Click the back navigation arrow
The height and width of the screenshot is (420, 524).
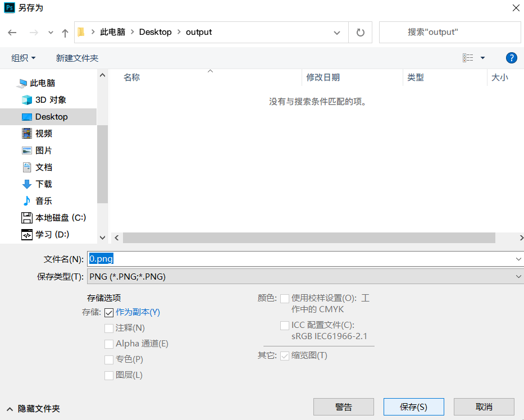[12, 33]
